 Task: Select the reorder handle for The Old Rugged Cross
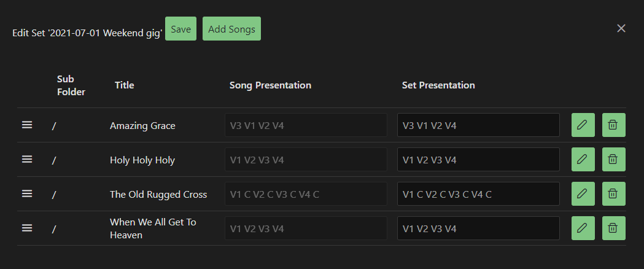pos(27,193)
